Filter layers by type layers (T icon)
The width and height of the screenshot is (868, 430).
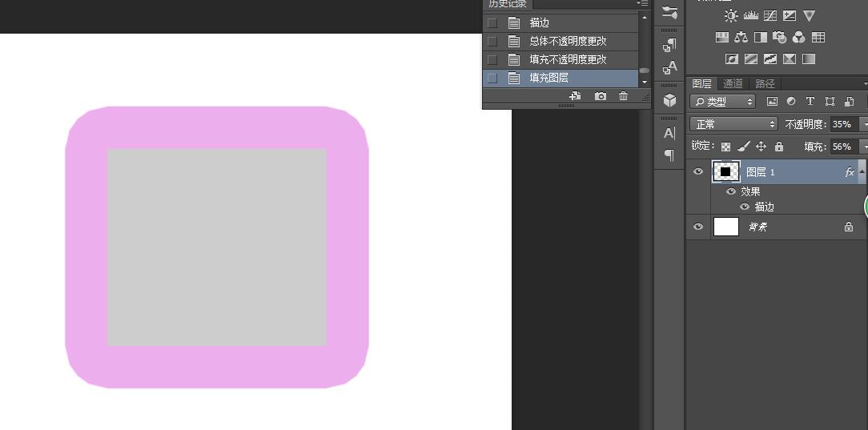810,102
